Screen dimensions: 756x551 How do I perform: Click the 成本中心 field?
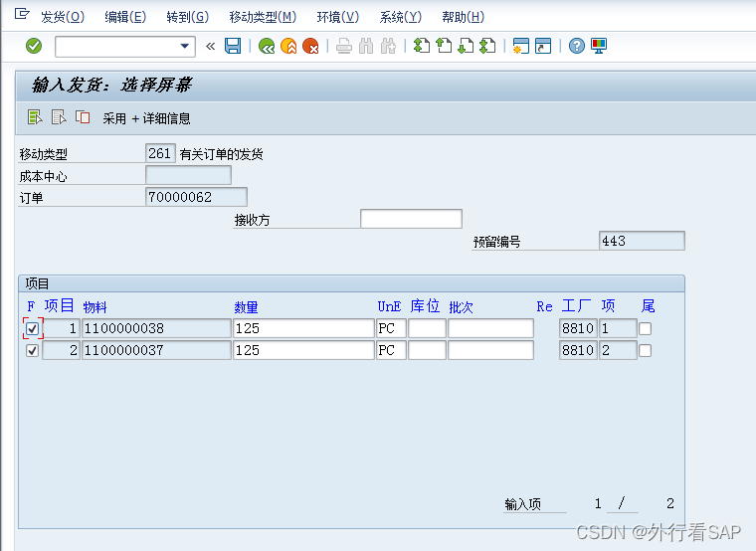[x=189, y=175]
